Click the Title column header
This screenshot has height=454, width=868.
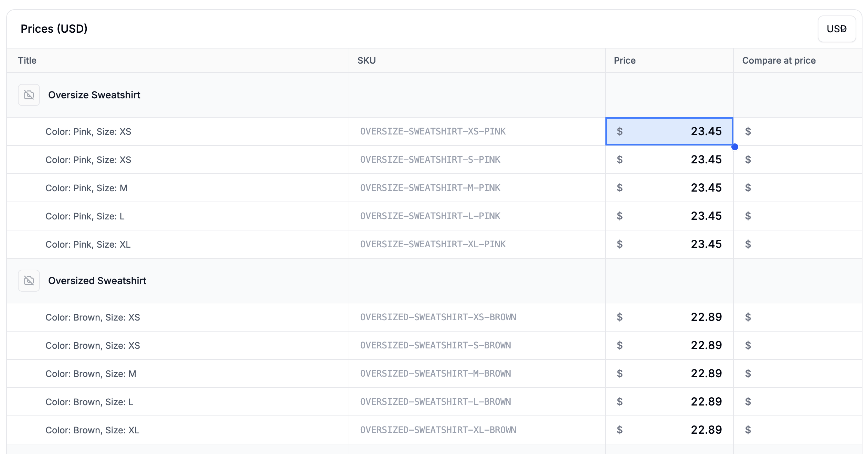click(x=27, y=61)
